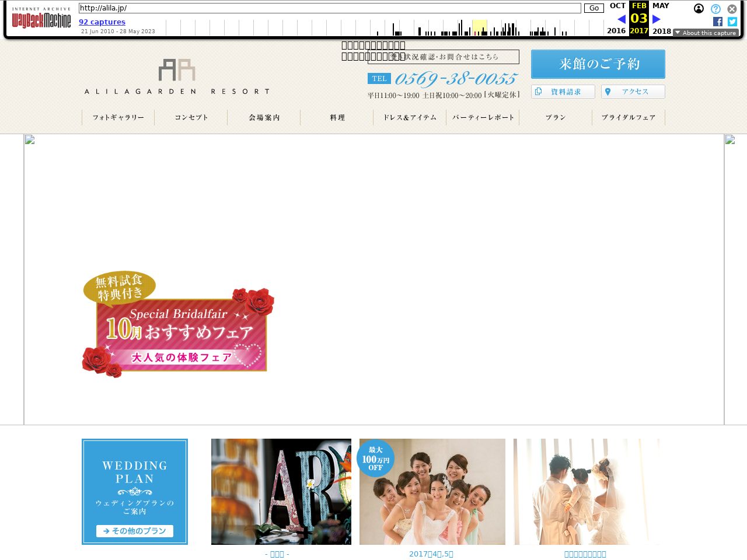Go to previous capture arrow (Oct 2016)
The height and width of the screenshot is (560, 747).
[622, 19]
